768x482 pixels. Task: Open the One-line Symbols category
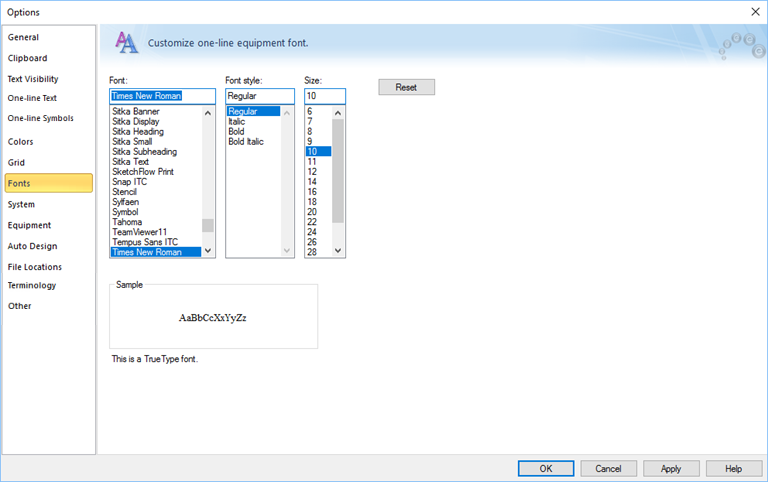[40, 118]
